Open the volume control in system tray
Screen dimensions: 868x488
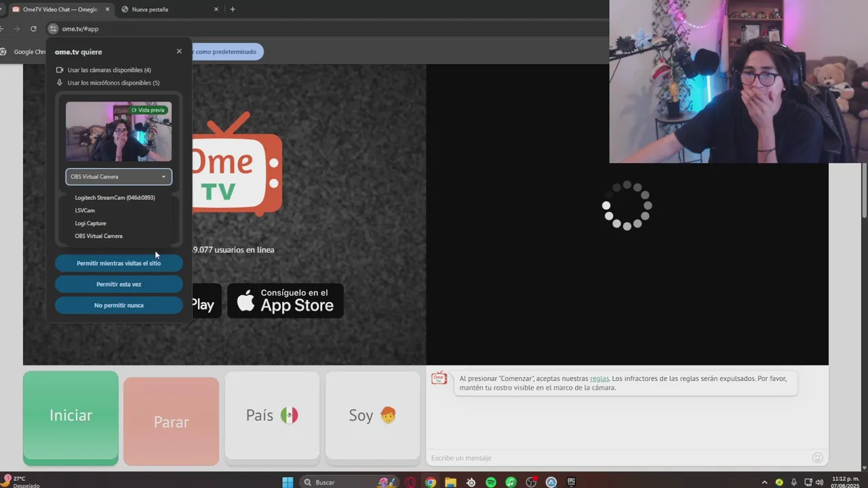pos(819,482)
